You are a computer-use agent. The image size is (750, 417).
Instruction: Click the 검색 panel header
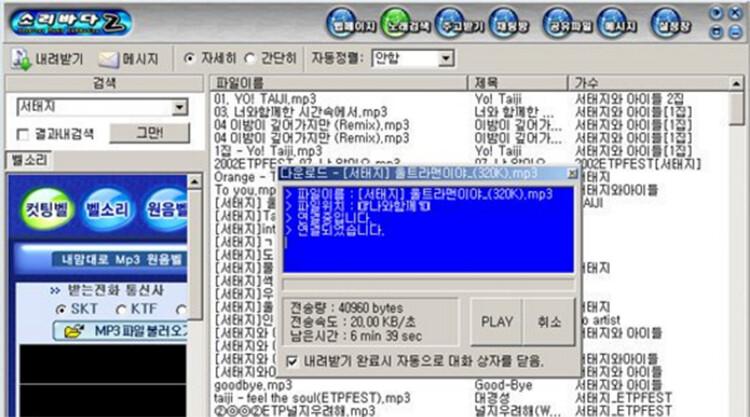[x=104, y=83]
